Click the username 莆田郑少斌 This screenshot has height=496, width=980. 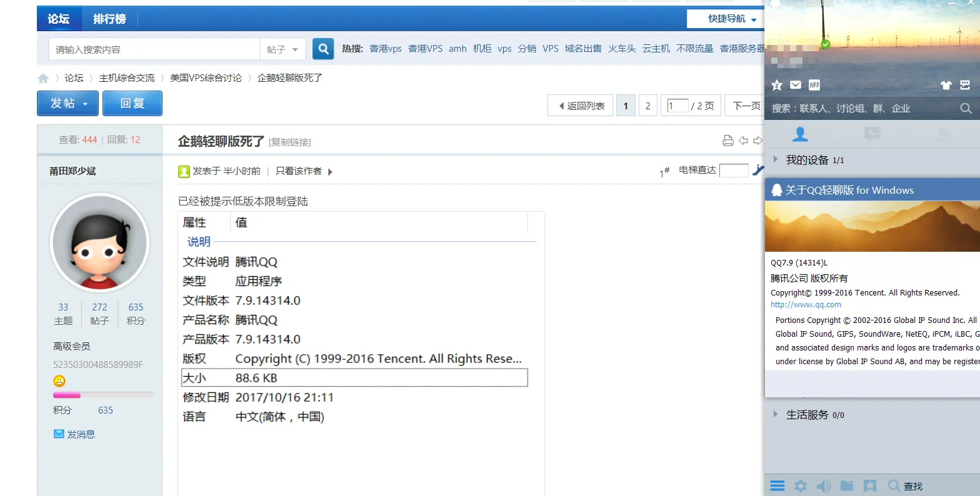click(72, 171)
